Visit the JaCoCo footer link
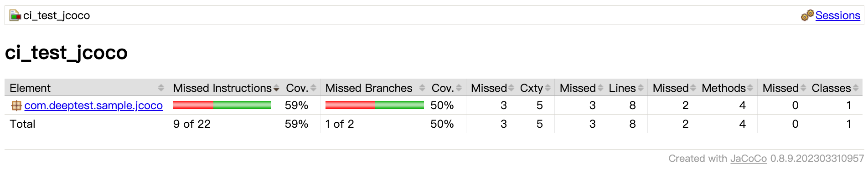The height and width of the screenshot is (170, 868). [x=749, y=159]
